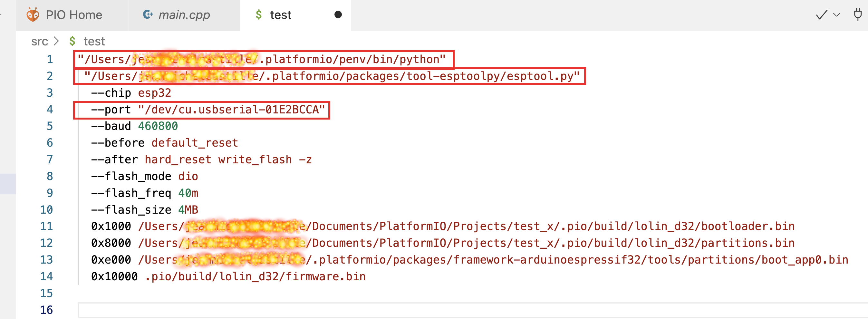Open the PIO Home tab
This screenshot has width=868, height=319.
(72, 15)
